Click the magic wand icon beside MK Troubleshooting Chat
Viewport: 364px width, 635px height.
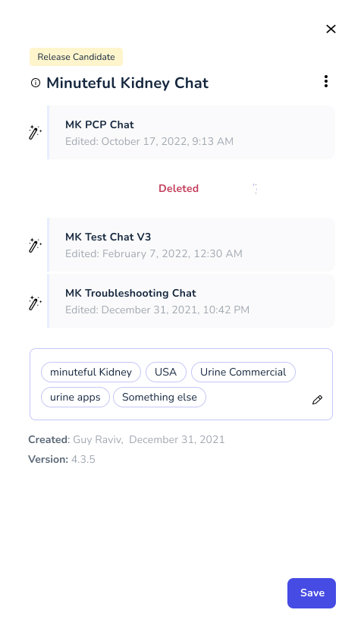35,303
